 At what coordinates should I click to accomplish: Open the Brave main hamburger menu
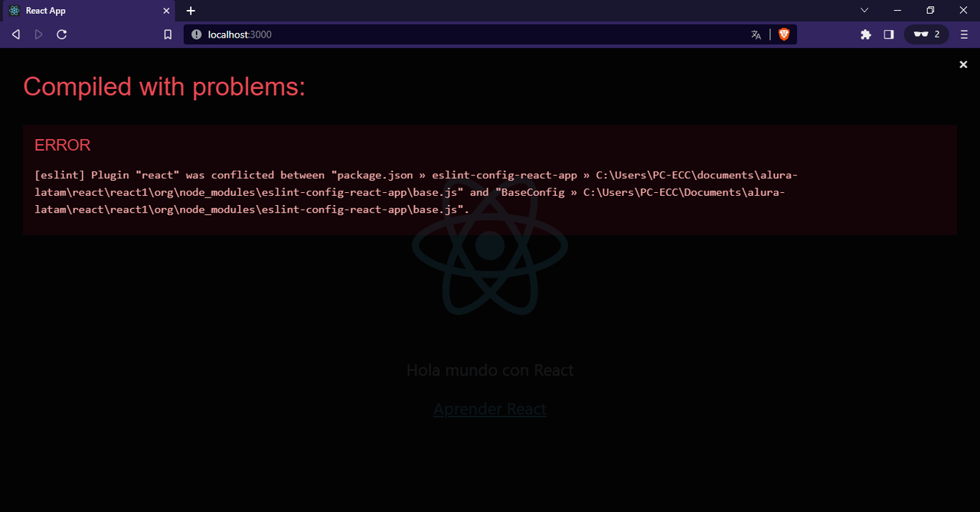click(x=964, y=34)
